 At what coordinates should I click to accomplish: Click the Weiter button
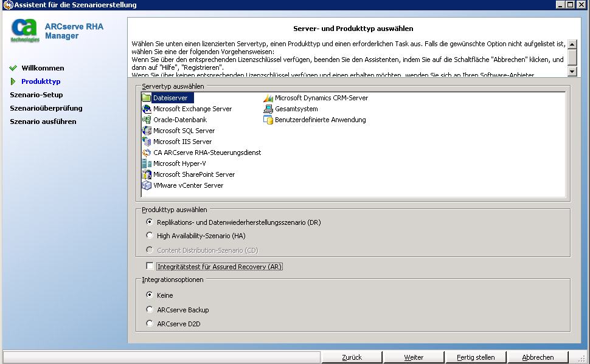pyautogui.click(x=414, y=357)
